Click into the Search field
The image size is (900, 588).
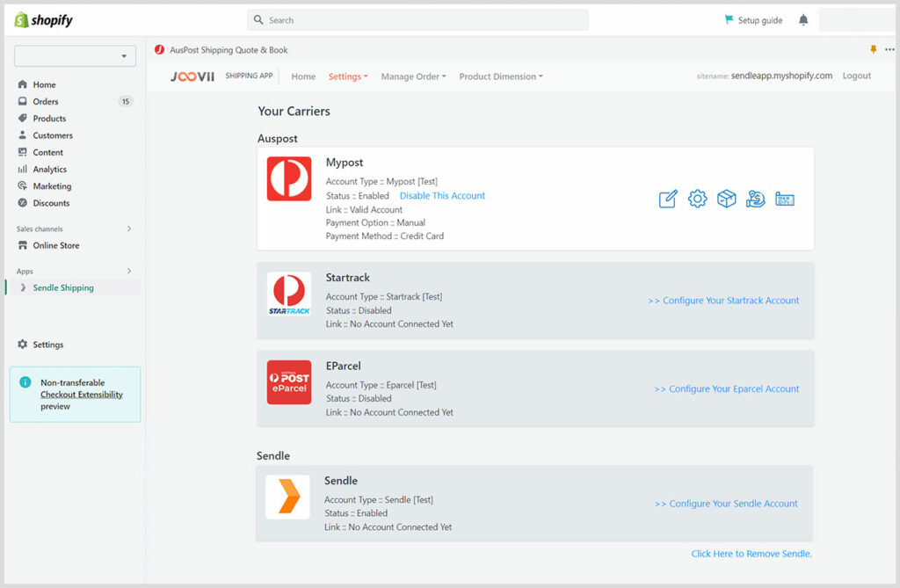[417, 20]
